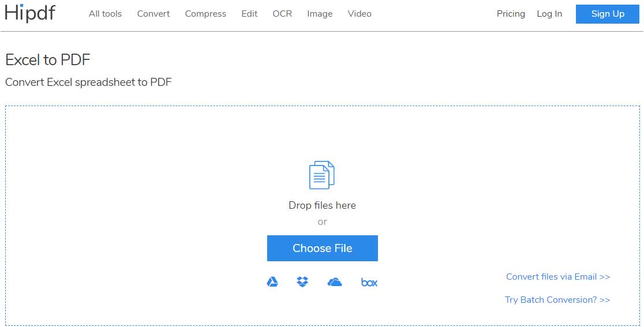
Task: Click the Excel to PDF heading
Action: click(x=48, y=60)
